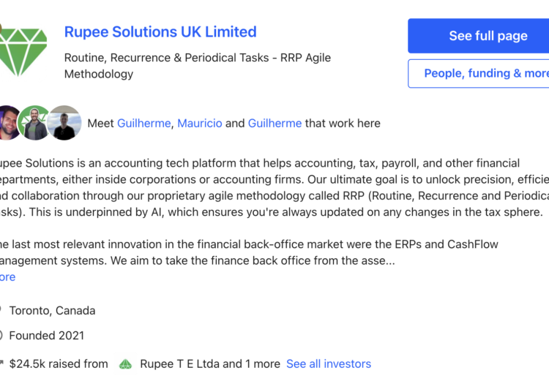
Task: Expand the description with the more link
Action: [x=8, y=277]
